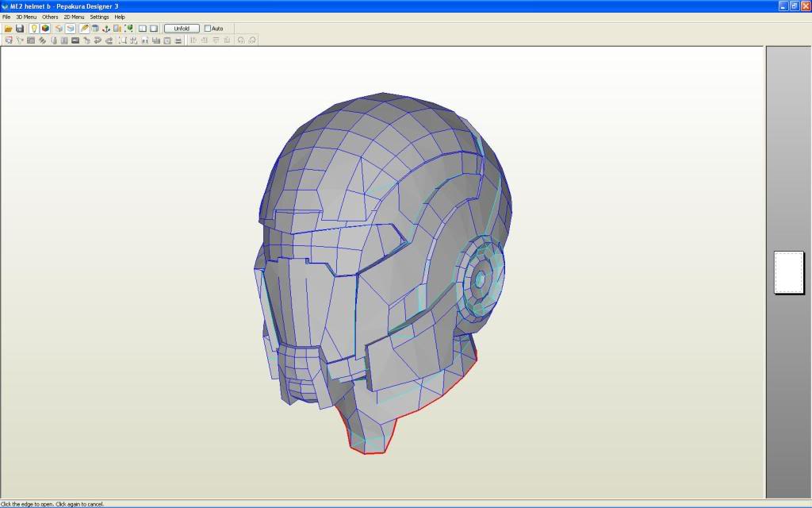
Task: Open the Others menu
Action: (x=50, y=17)
